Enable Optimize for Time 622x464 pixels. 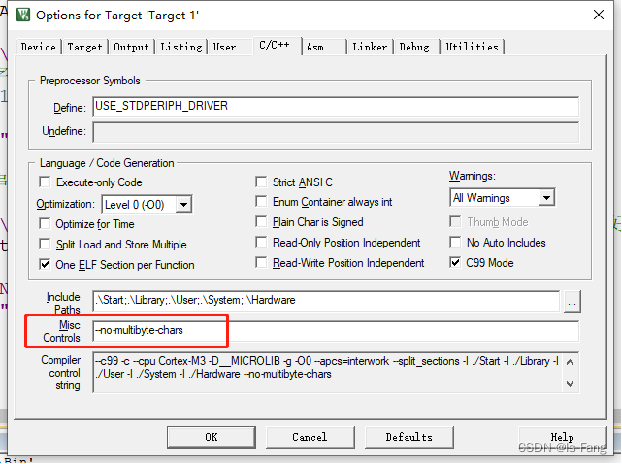click(x=45, y=224)
